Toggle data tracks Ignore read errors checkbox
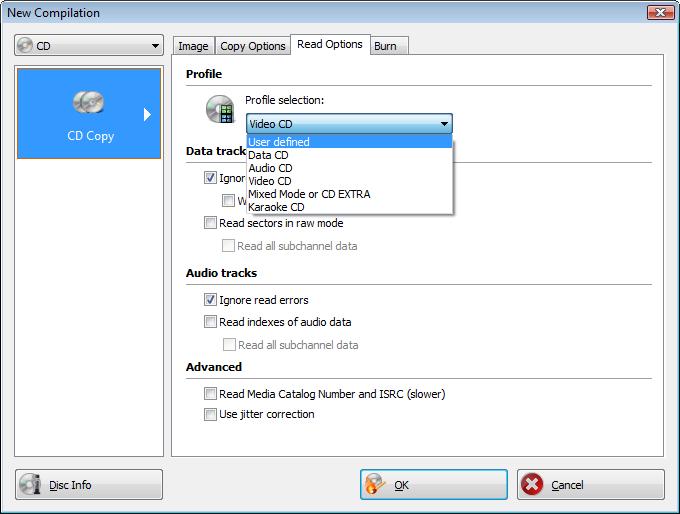680x514 pixels. click(210, 178)
